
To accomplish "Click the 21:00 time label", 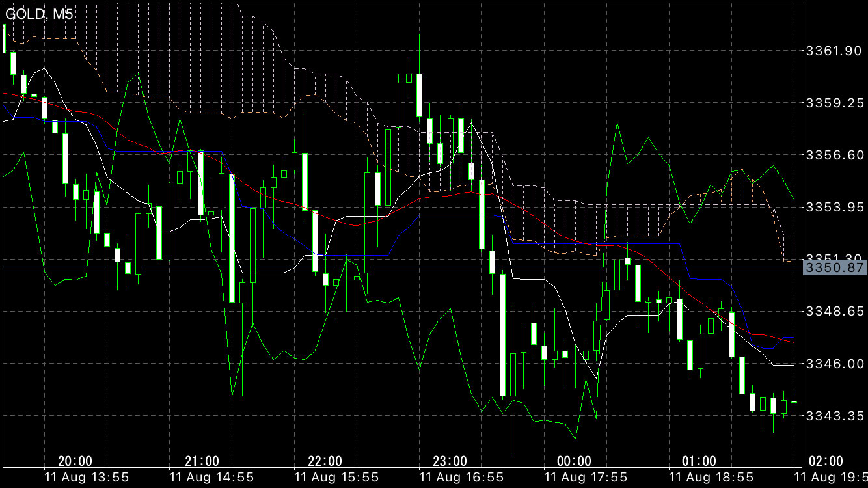I will coord(202,461).
